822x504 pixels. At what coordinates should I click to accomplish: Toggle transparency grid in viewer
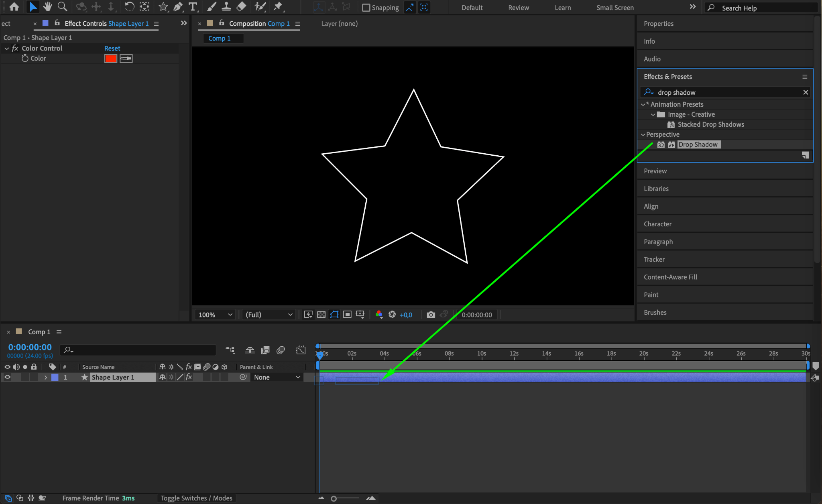(x=321, y=315)
